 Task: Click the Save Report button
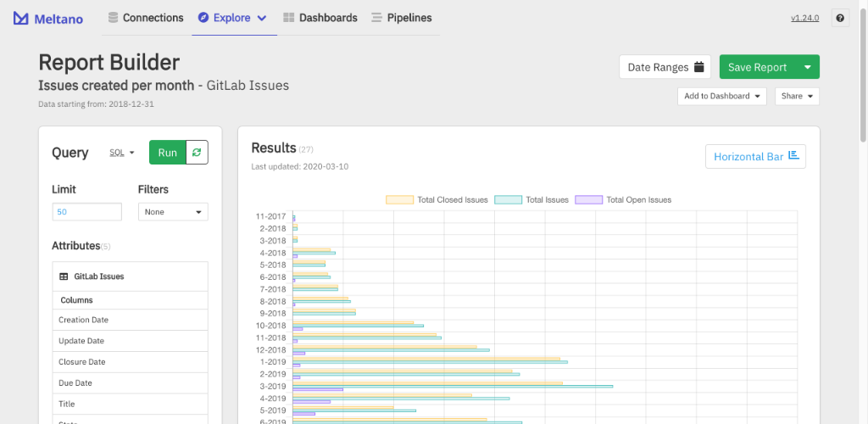tap(757, 67)
